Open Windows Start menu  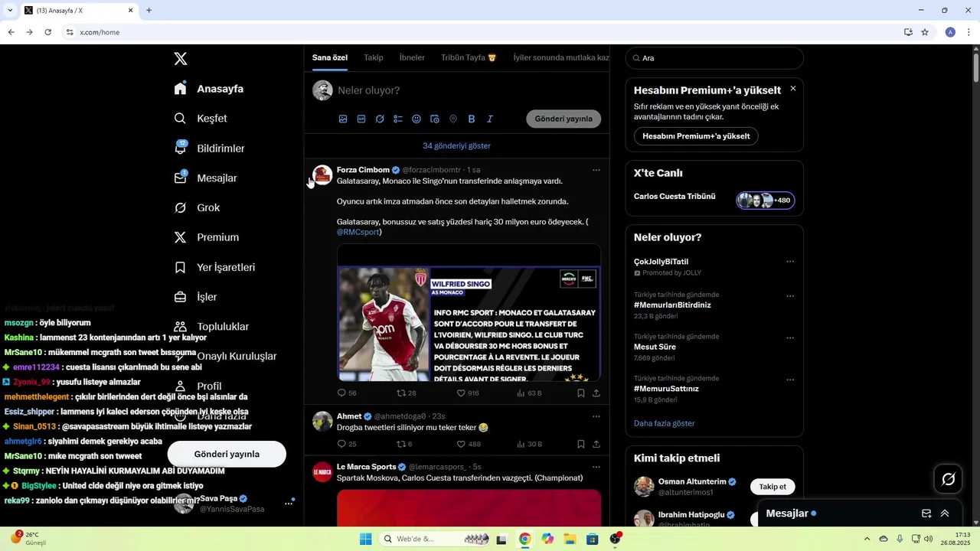coord(366,539)
